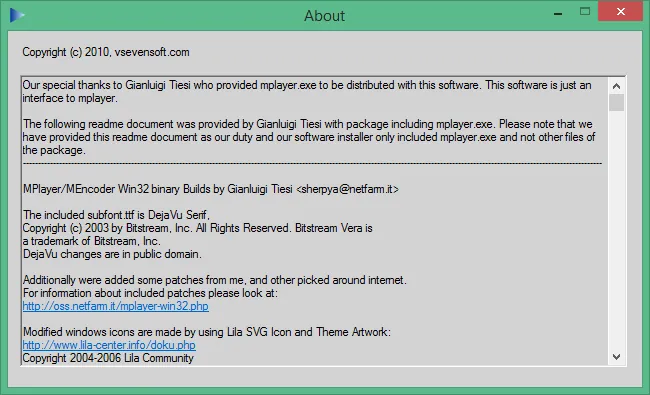Click the 'MPlayer/MEncoder Win32 binary Builds' line

(x=211, y=189)
